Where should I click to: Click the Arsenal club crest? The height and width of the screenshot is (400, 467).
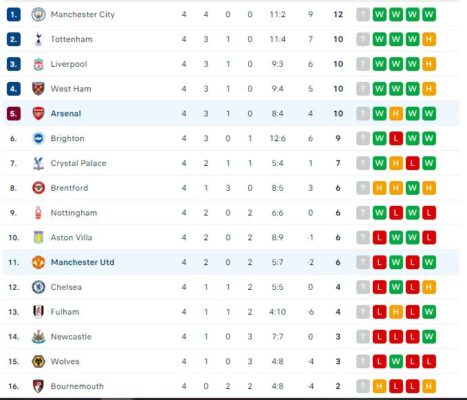click(x=38, y=114)
